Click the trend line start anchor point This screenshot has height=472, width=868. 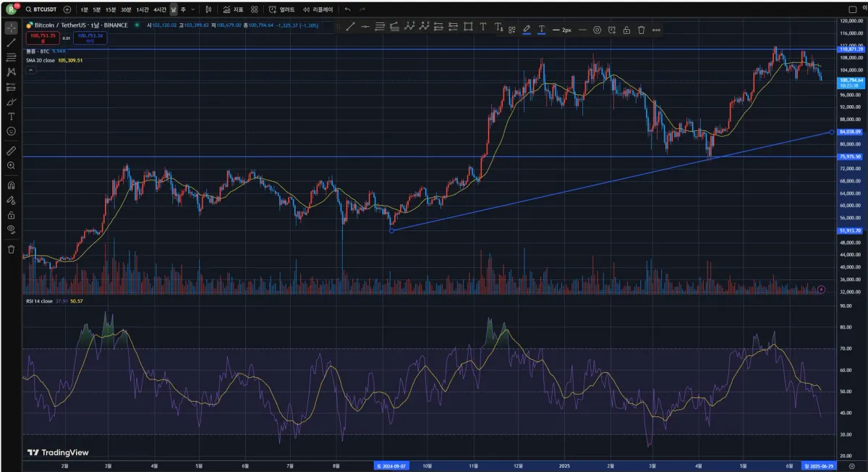(391, 230)
